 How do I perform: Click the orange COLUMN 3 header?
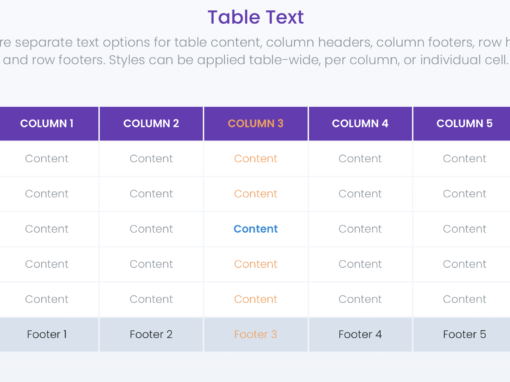pyautogui.click(x=256, y=124)
